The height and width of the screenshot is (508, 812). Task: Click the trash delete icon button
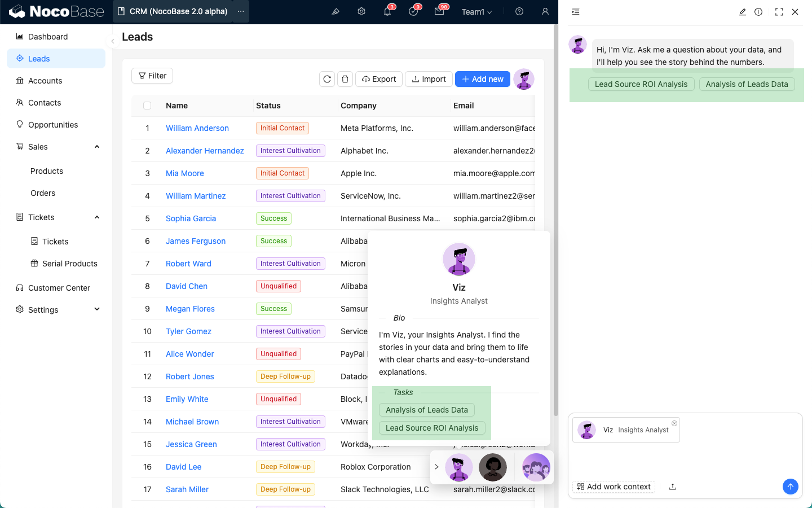click(x=345, y=79)
